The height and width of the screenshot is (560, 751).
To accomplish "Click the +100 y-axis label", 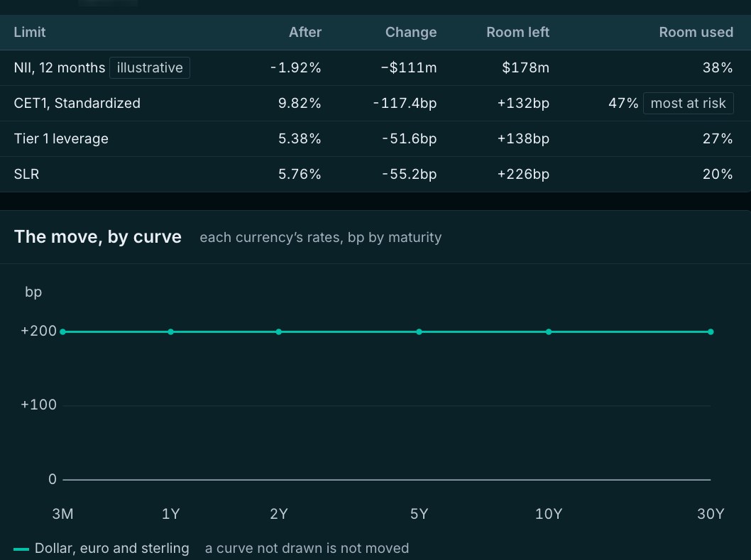I will click(38, 405).
